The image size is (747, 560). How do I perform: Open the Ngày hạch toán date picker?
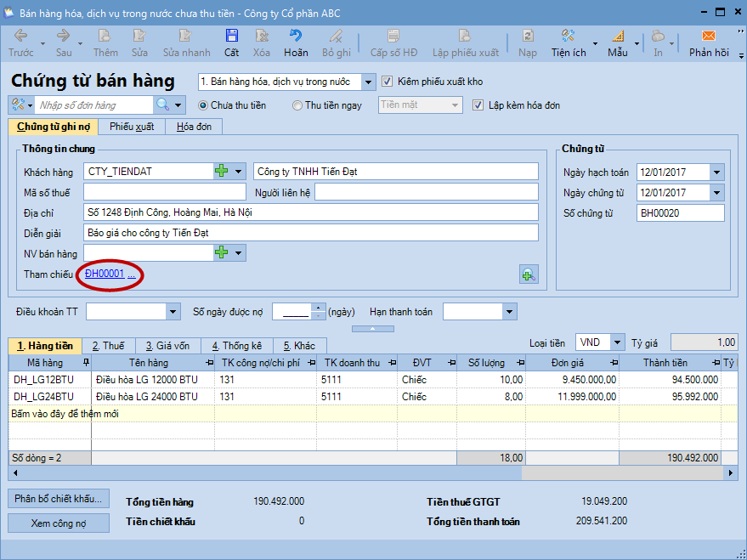(716, 173)
